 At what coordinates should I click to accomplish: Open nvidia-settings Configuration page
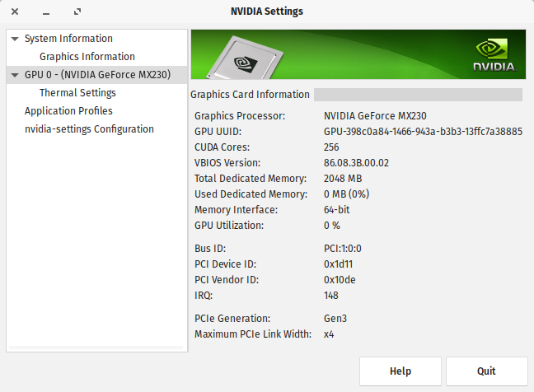tap(89, 129)
